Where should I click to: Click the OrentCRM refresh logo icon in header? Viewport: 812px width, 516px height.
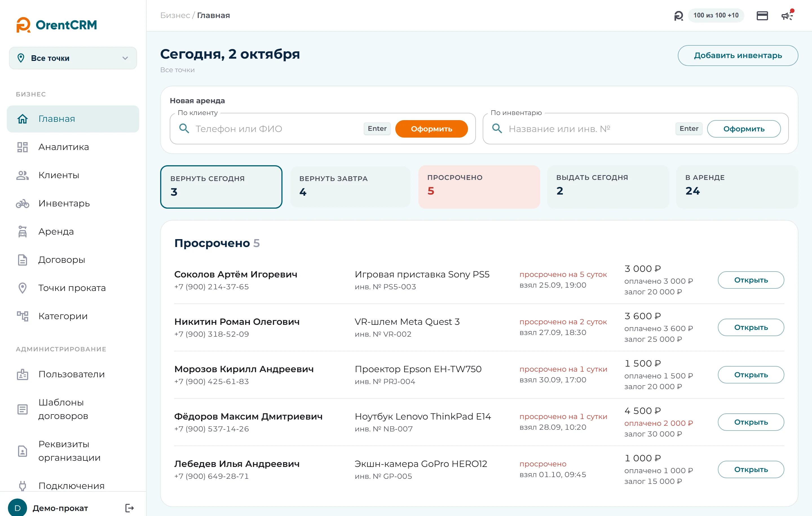678,16
